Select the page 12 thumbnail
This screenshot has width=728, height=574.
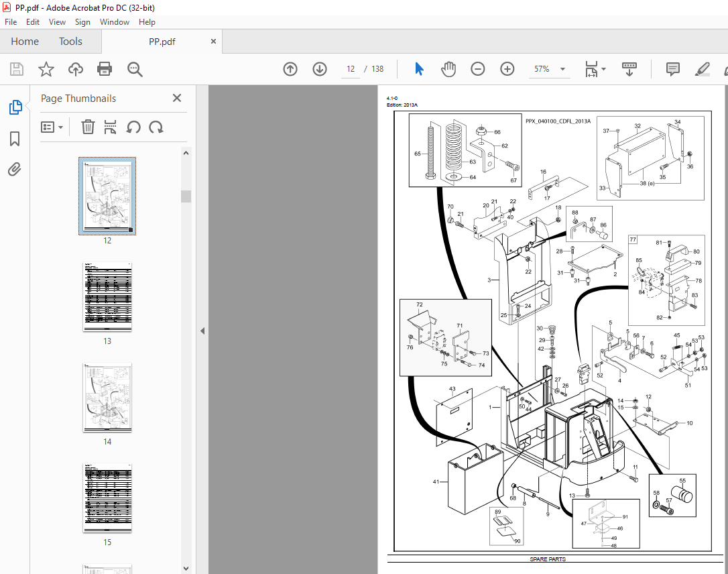[x=107, y=196]
